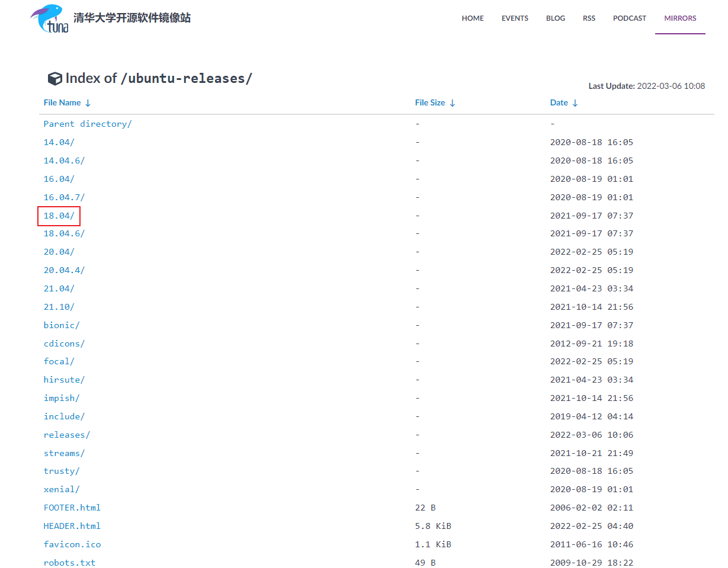Viewport: 728px width, 568px height.
Task: Open the xenial/ directory
Action: 62,489
